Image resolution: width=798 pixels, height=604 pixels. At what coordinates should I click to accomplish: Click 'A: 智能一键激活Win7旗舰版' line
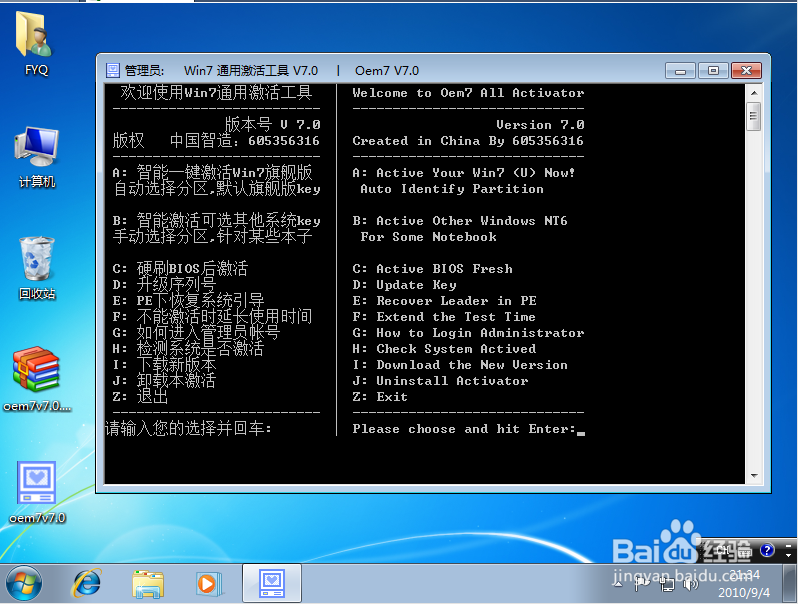click(x=212, y=172)
